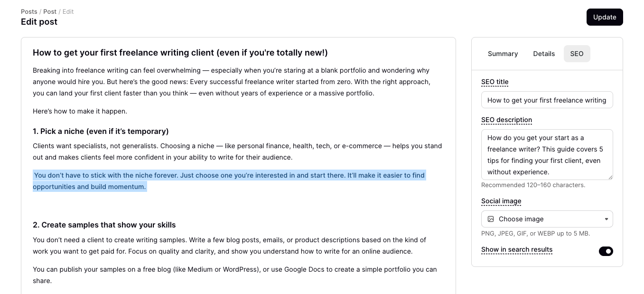This screenshot has width=644, height=294.
Task: Click the 'Create samples' section heading
Action: [104, 225]
